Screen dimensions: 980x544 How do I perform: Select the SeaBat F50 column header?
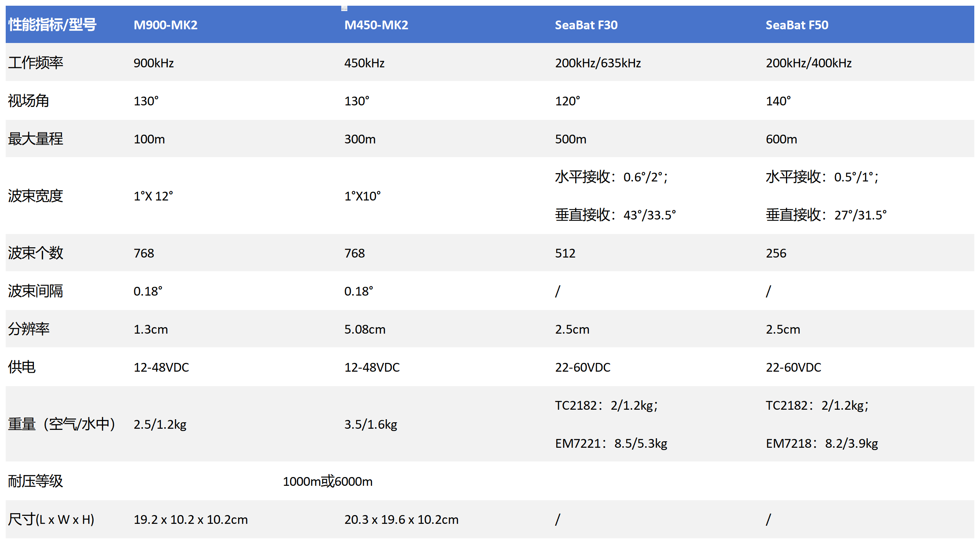(x=797, y=25)
